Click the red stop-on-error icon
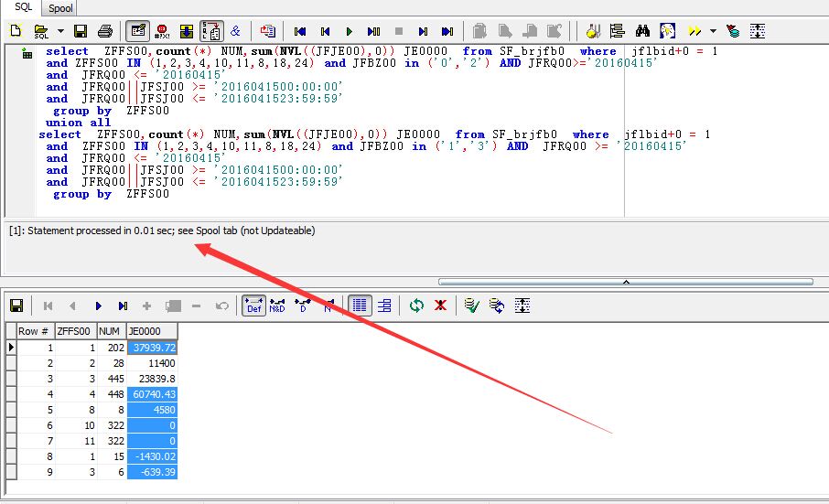 (x=162, y=31)
